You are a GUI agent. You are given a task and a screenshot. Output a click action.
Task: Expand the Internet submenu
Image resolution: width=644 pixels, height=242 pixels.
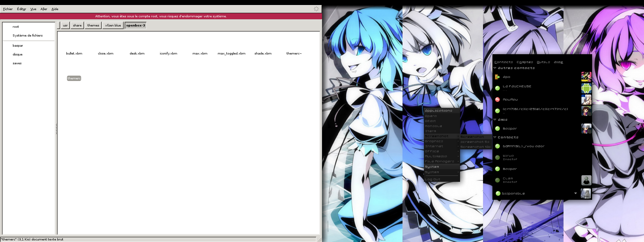tap(442, 146)
